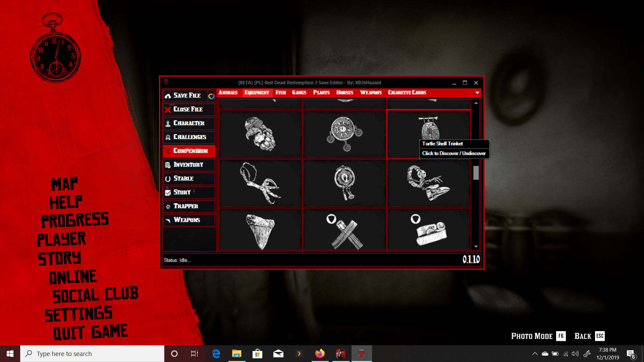644x362 pixels.
Task: Open the Trapper section
Action: [189, 206]
